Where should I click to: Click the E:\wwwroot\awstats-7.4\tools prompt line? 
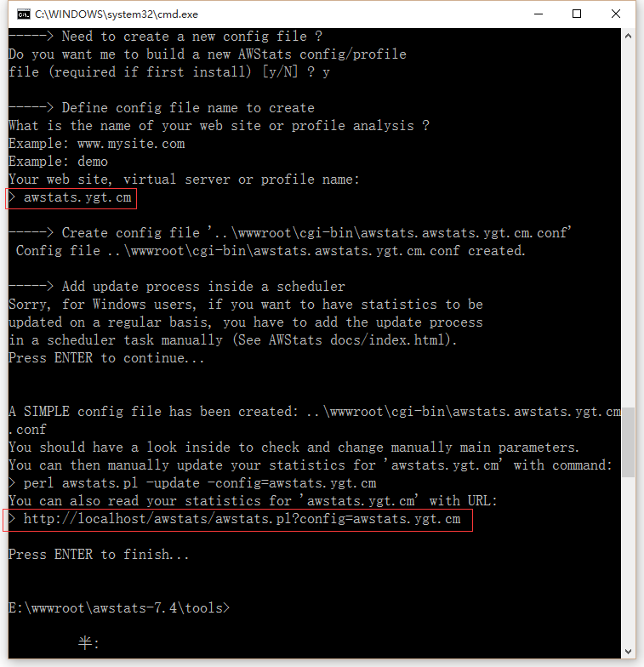click(x=119, y=607)
